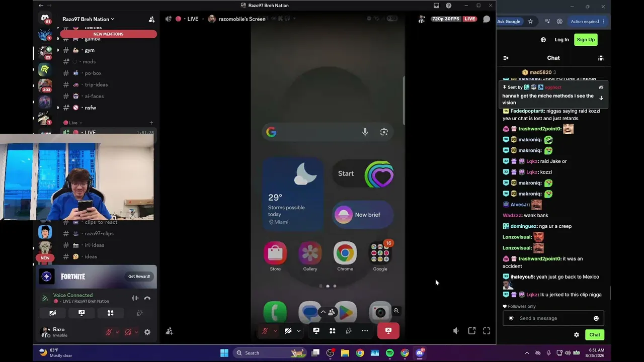This screenshot has height=362, width=644.
Task: Click the green Sign Up button
Action: (586, 40)
